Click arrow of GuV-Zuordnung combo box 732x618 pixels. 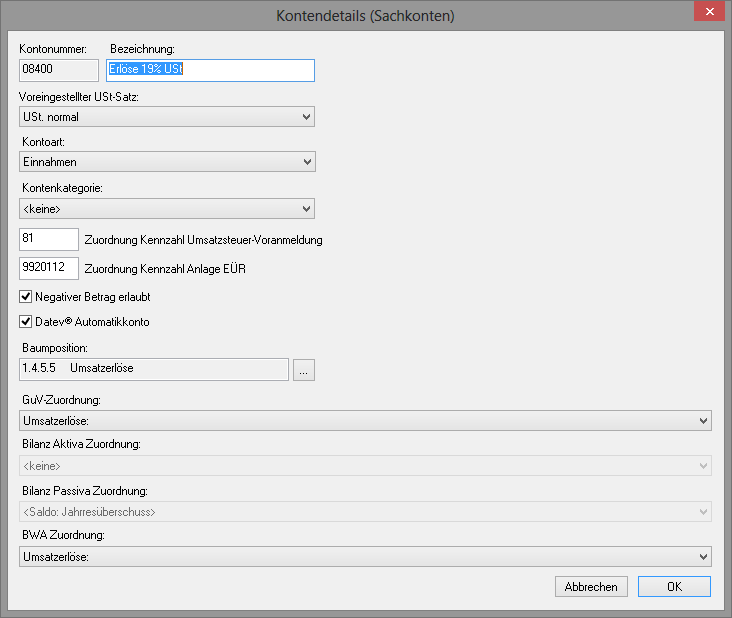(x=703, y=421)
